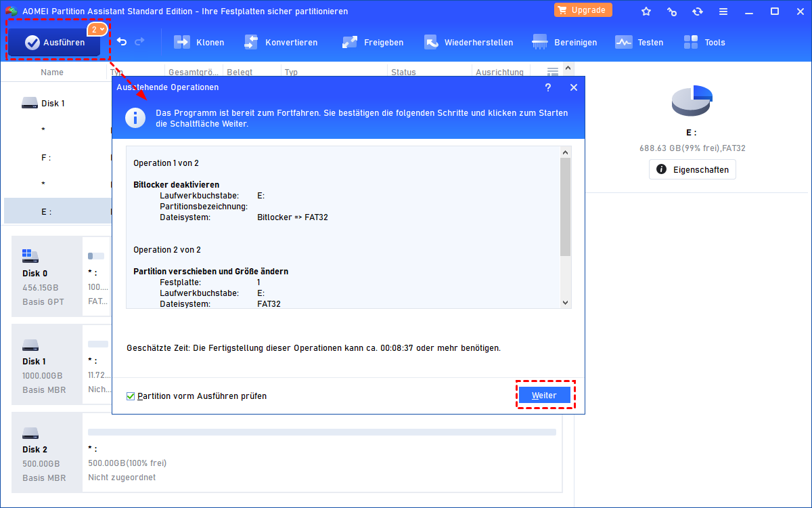
Task: Open the Bereinigen toolbar item
Action: coord(564,42)
